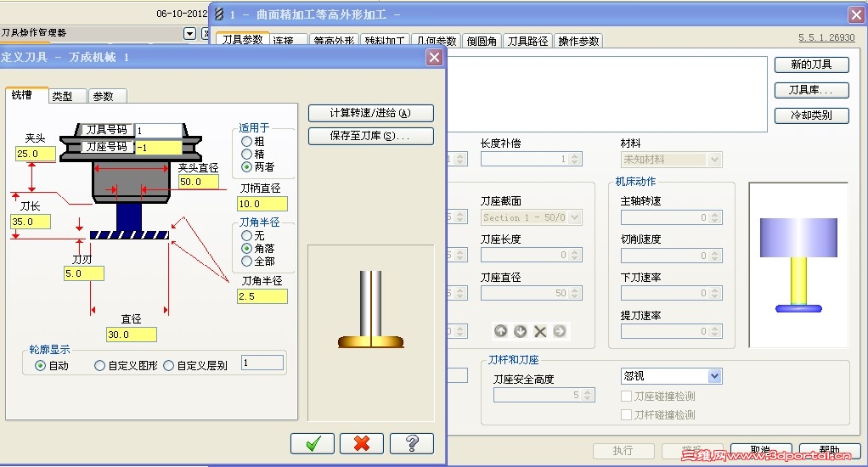Adjust 刀座长度 spinner arrows
This screenshot has height=467, width=868.
coord(575,255)
